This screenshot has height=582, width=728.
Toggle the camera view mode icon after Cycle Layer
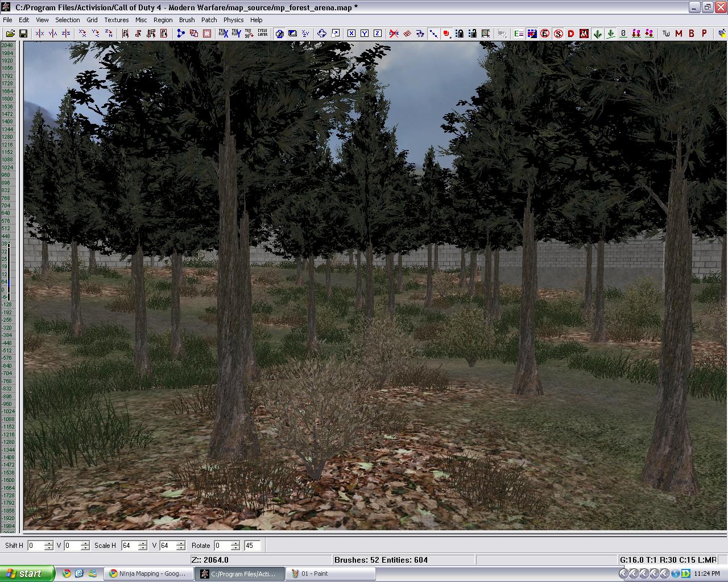coord(279,34)
